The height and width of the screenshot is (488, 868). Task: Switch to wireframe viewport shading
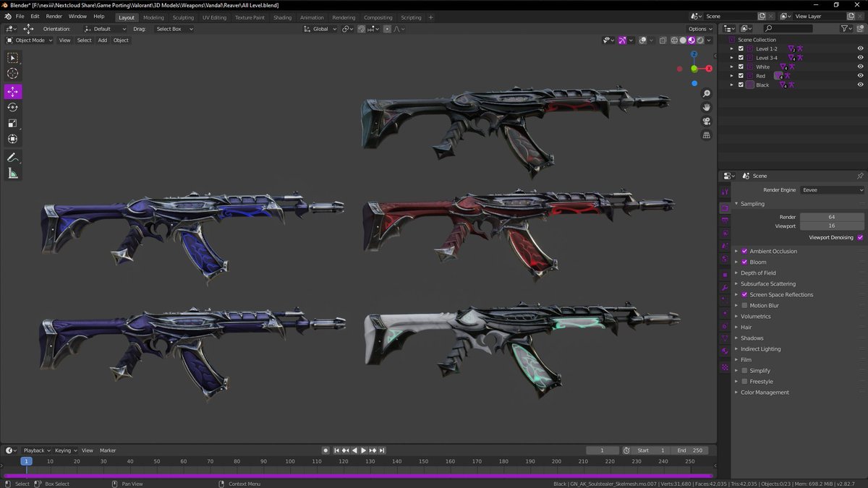tap(674, 40)
